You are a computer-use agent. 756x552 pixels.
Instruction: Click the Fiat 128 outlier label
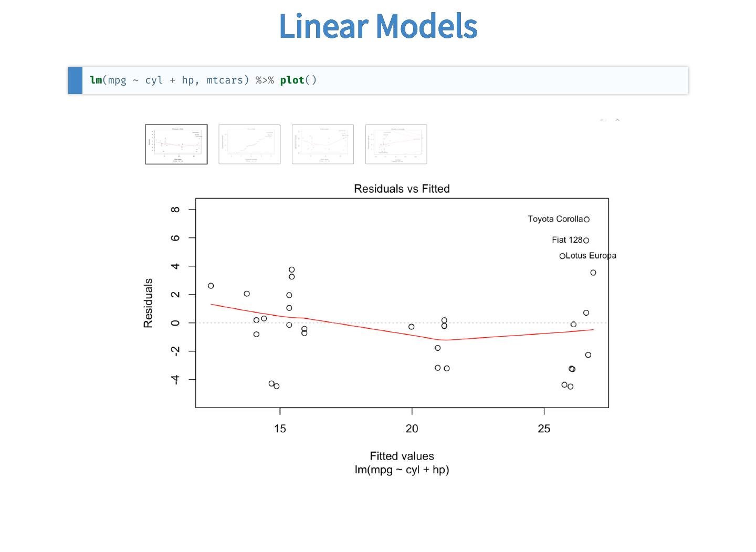tap(567, 240)
